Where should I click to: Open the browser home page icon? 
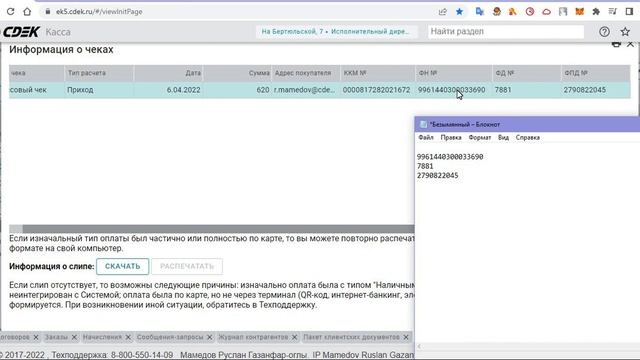(27, 12)
